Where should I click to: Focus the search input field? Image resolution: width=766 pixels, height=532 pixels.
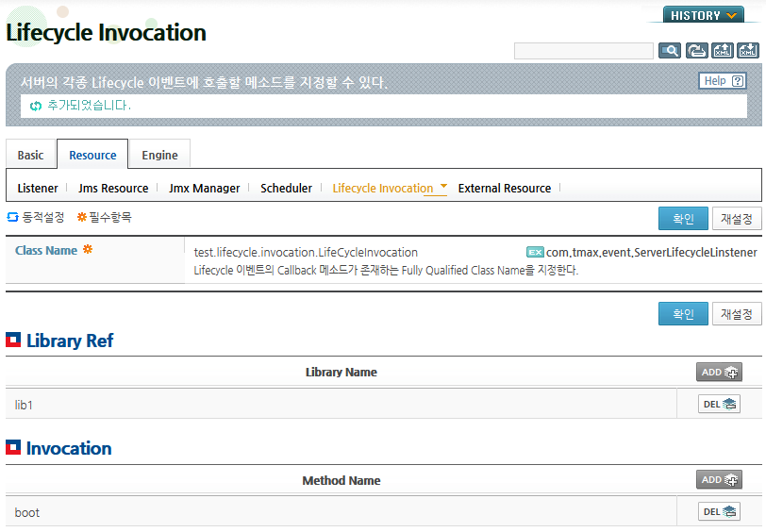pyautogui.click(x=583, y=51)
